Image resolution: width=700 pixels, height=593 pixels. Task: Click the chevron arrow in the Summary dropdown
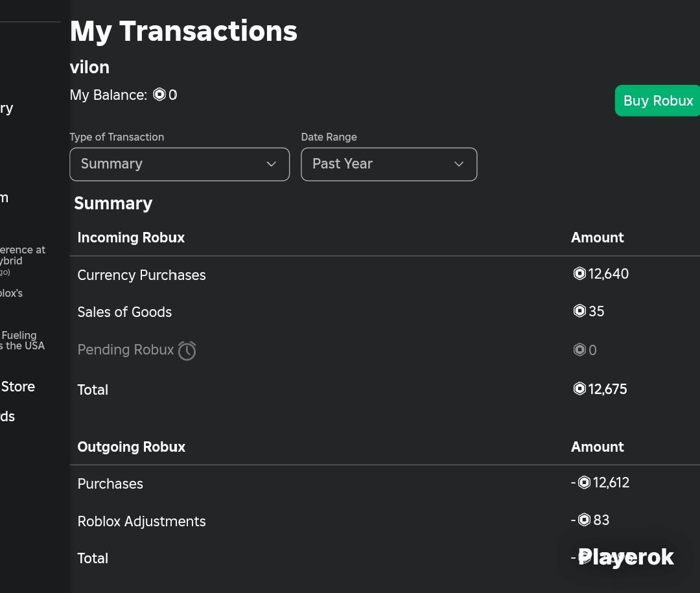click(271, 164)
